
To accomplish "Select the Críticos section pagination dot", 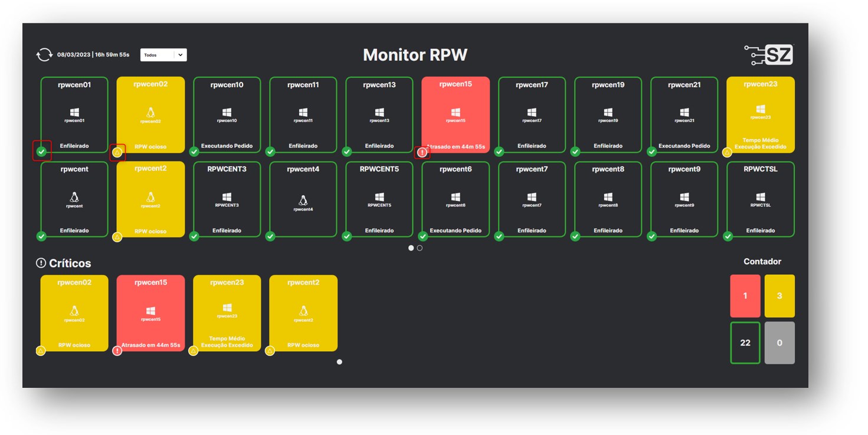I will 339,362.
